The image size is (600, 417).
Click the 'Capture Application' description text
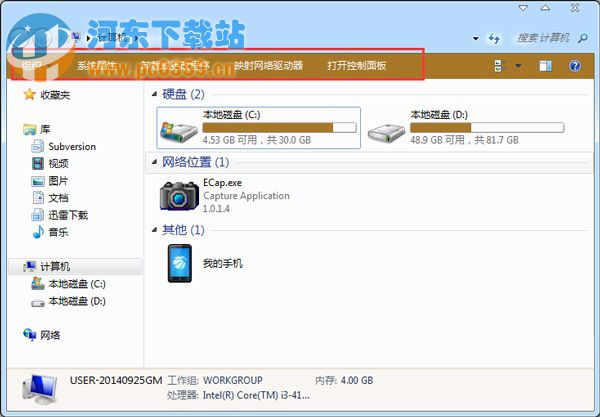246,195
